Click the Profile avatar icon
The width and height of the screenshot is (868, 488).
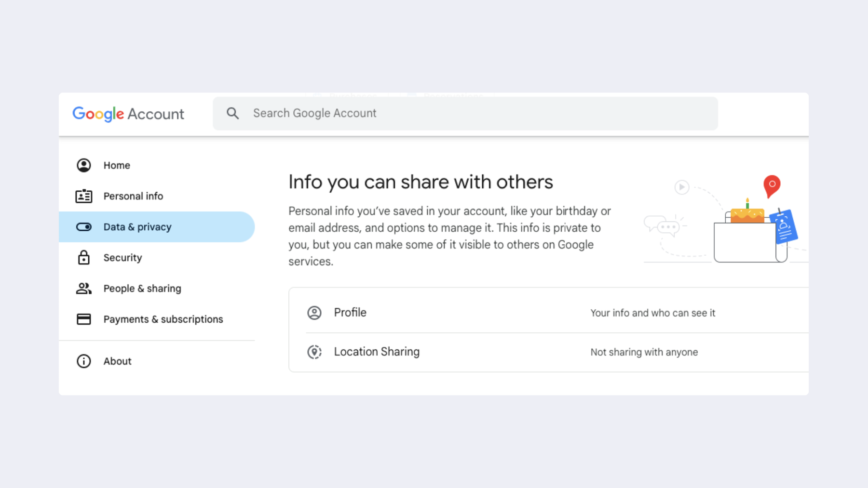pos(314,313)
